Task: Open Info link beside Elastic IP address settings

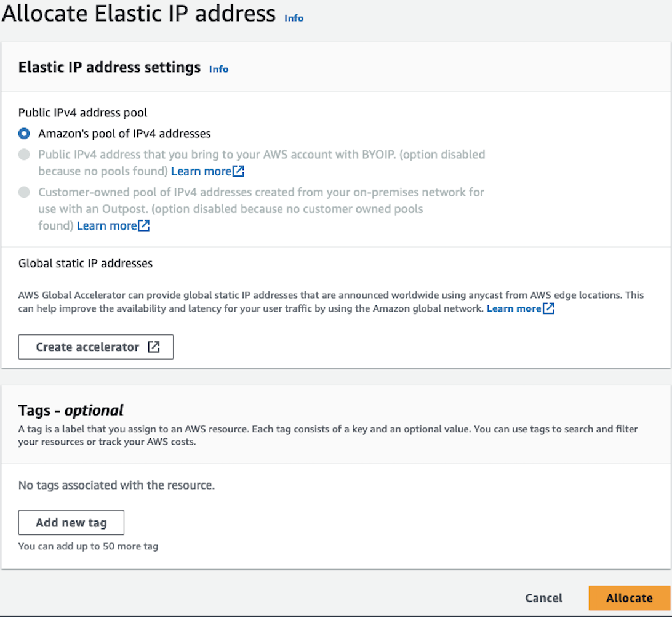Action: pyautogui.click(x=218, y=69)
